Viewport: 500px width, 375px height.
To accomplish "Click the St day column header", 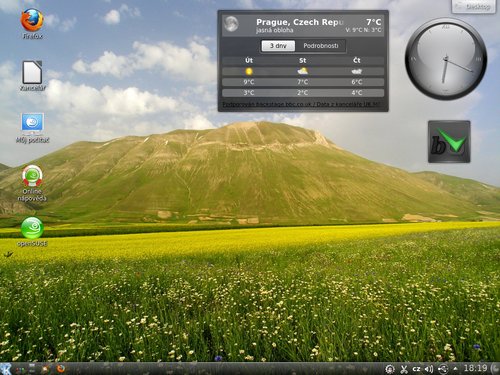I will click(x=302, y=60).
